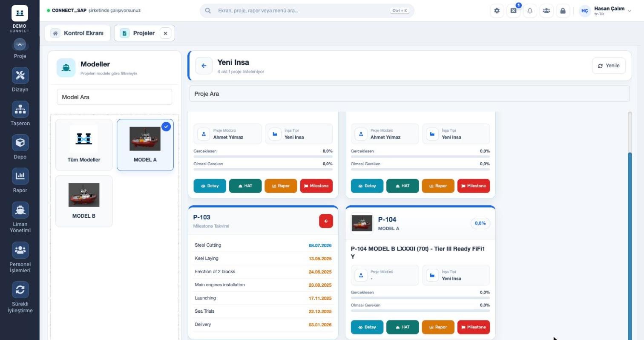Click P-104 Olmasi Gereken progress bar
Viewport: 644px width, 340px height.
[420, 311]
